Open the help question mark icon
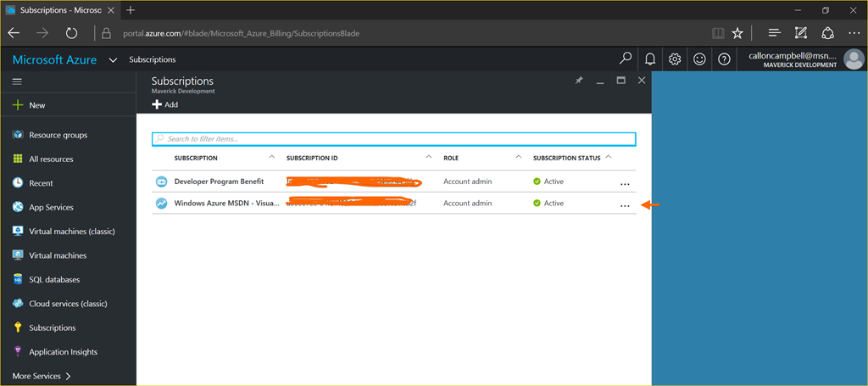868x386 pixels. (x=724, y=59)
